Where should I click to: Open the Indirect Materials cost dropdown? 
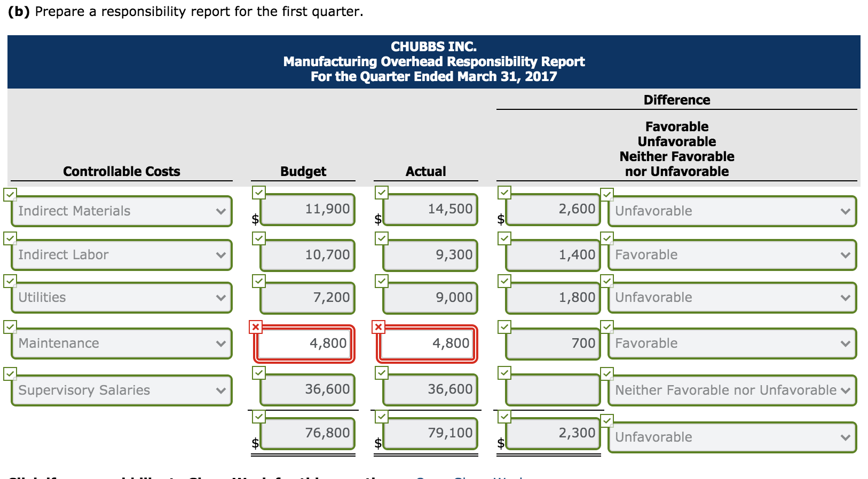tap(122, 211)
